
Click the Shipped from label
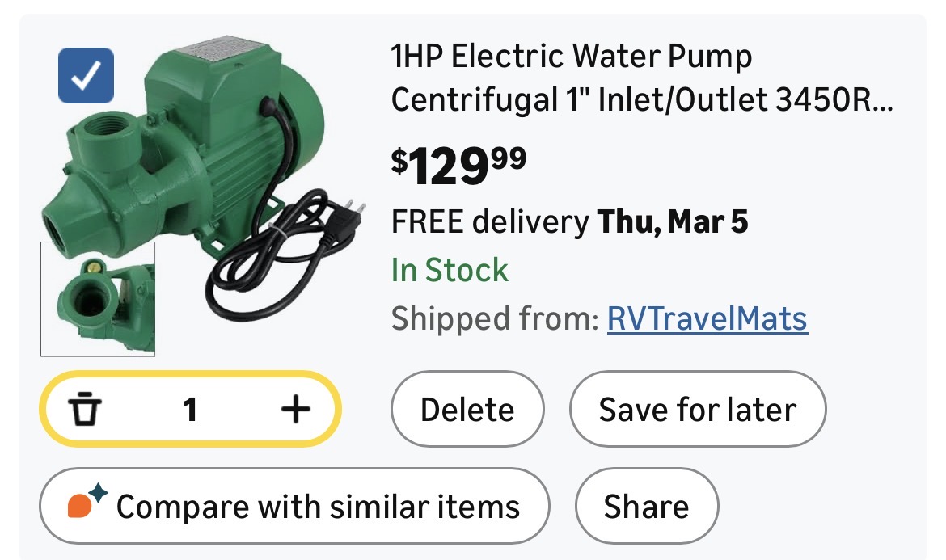point(493,318)
